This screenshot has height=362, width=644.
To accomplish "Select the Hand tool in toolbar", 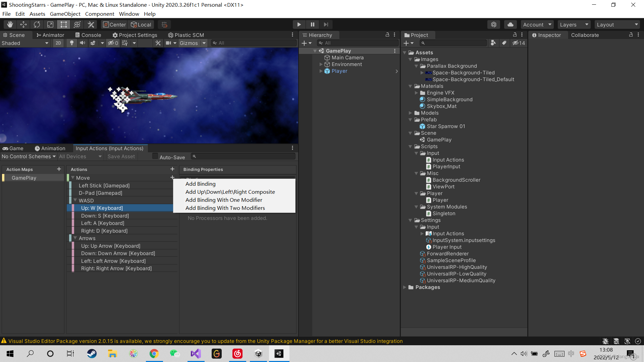I will [x=10, y=24].
